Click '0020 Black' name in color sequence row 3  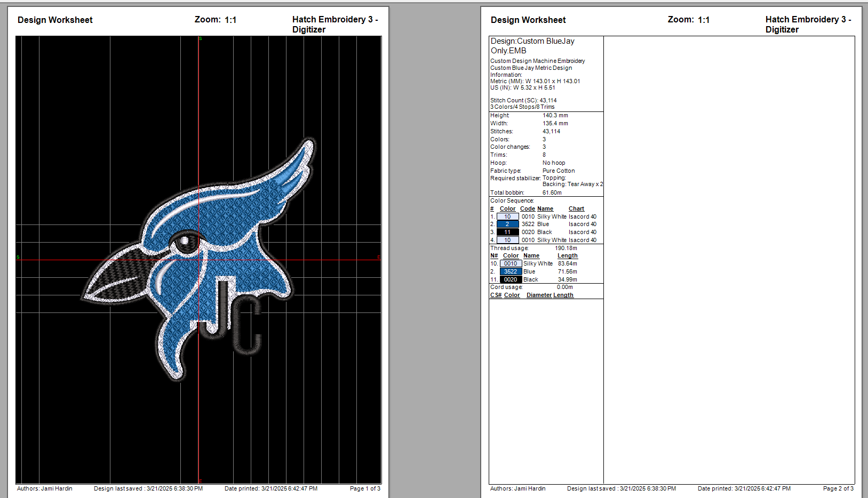click(537, 232)
